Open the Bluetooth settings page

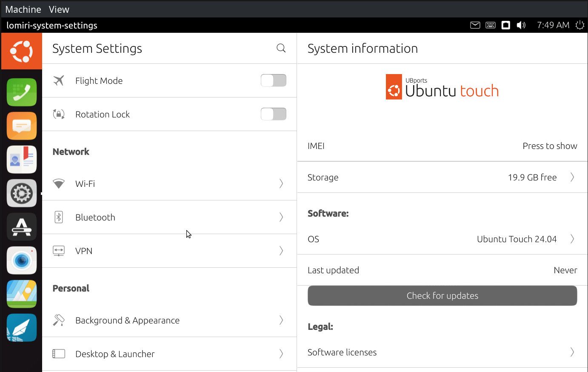click(x=169, y=217)
